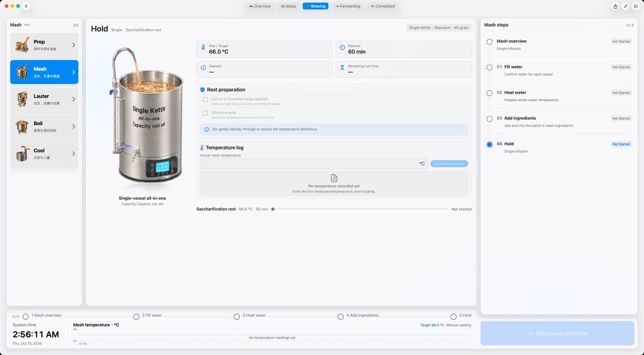Click the back arrow button

pyautogui.click(x=27, y=6)
